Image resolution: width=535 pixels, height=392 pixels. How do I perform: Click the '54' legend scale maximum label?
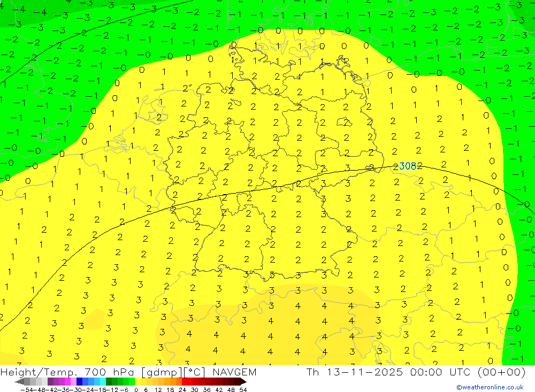point(243,390)
